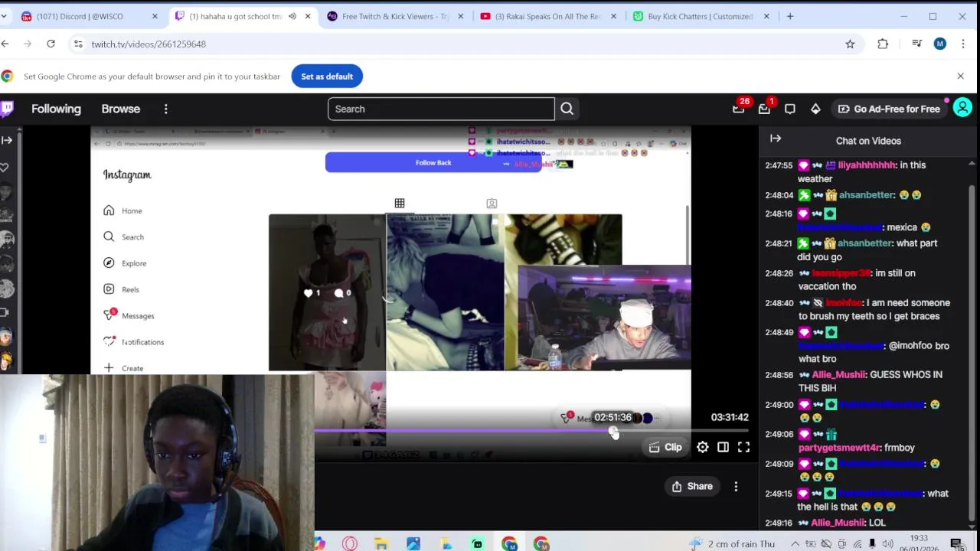980x551 pixels.
Task: Open Chrome profile M avatar
Action: point(940,44)
